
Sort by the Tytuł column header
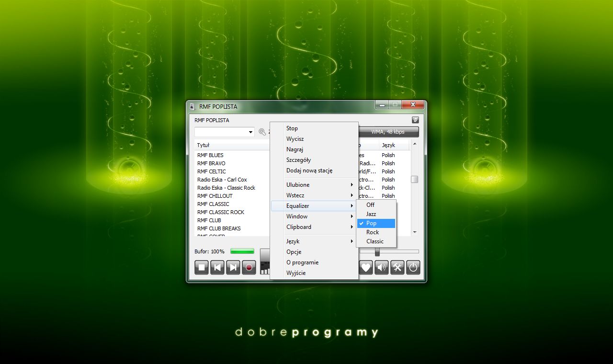[x=232, y=145]
